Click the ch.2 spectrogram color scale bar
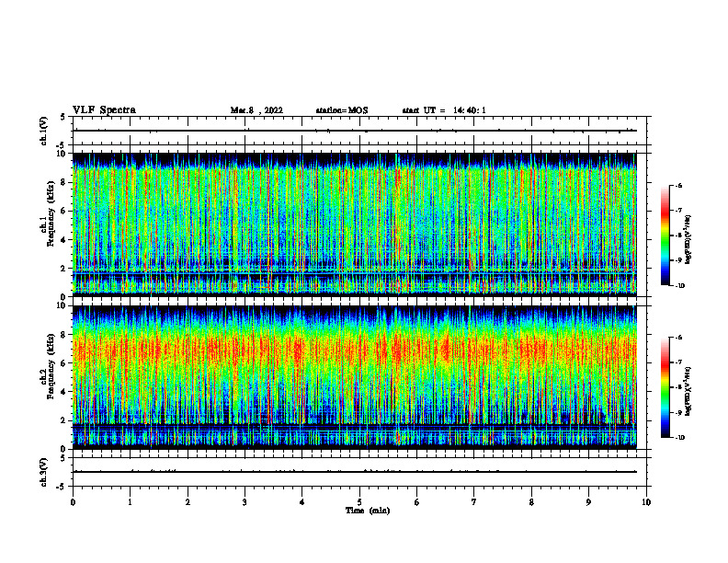This screenshot has width=728, height=563. point(665,387)
